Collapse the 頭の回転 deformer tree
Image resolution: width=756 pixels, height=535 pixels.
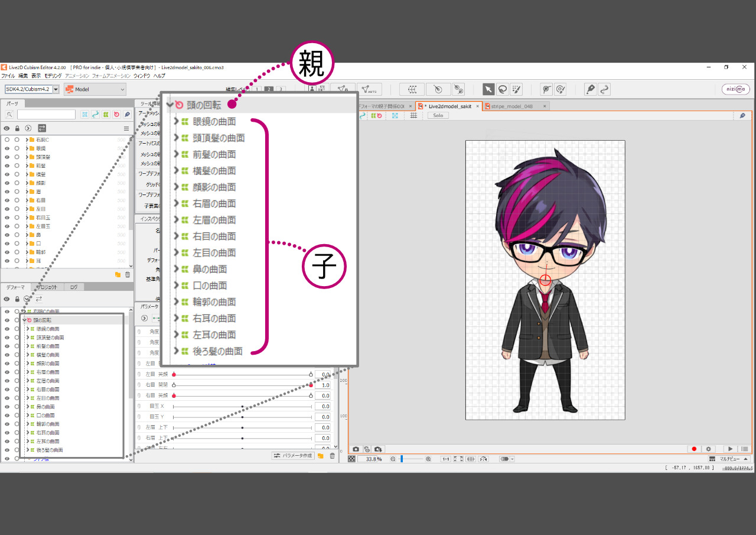pyautogui.click(x=24, y=320)
